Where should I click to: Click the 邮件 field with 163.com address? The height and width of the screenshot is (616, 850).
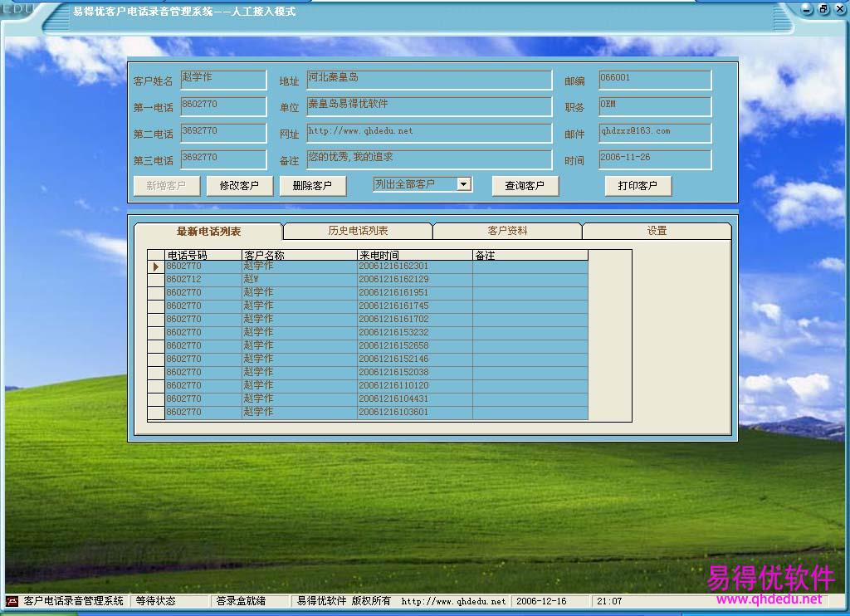coord(655,133)
